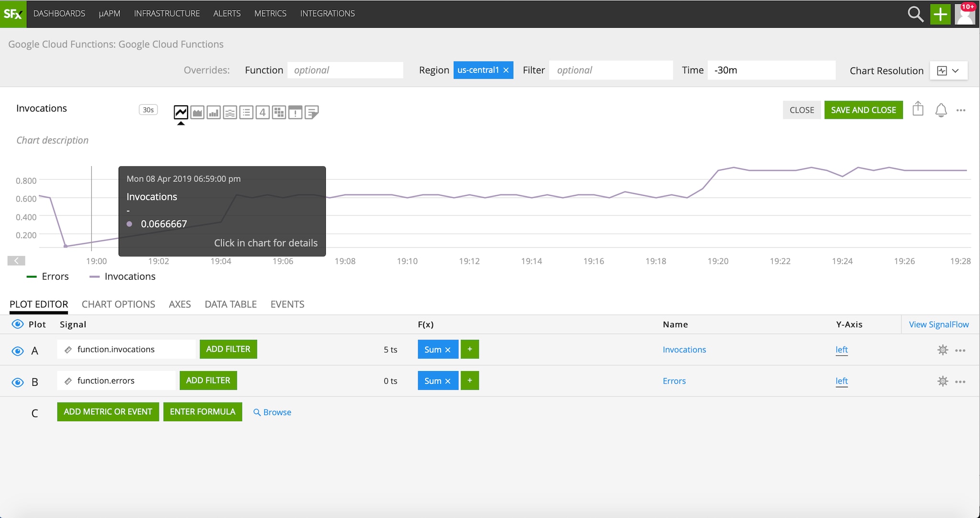Open gear settings for plot B
980x518 pixels.
click(x=942, y=382)
